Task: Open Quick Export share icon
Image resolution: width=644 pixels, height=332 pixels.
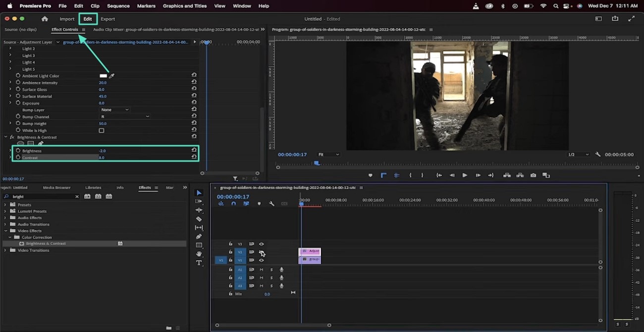Action: (615, 19)
